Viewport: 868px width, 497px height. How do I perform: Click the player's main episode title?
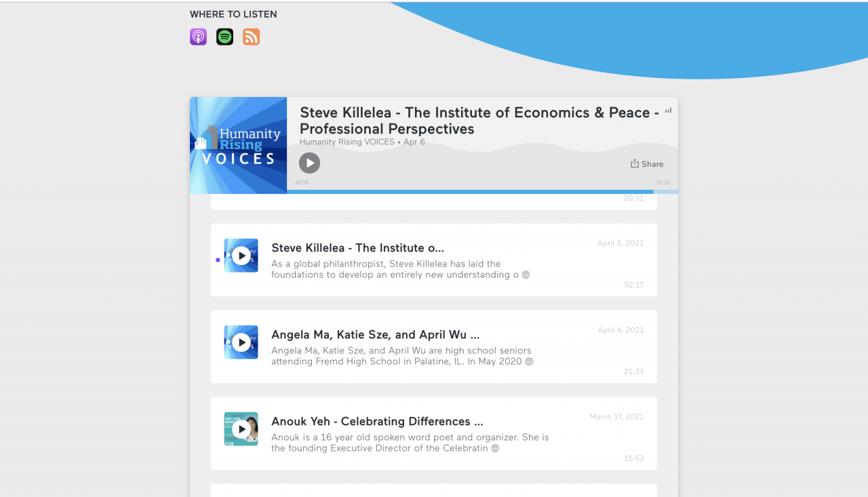pos(479,121)
